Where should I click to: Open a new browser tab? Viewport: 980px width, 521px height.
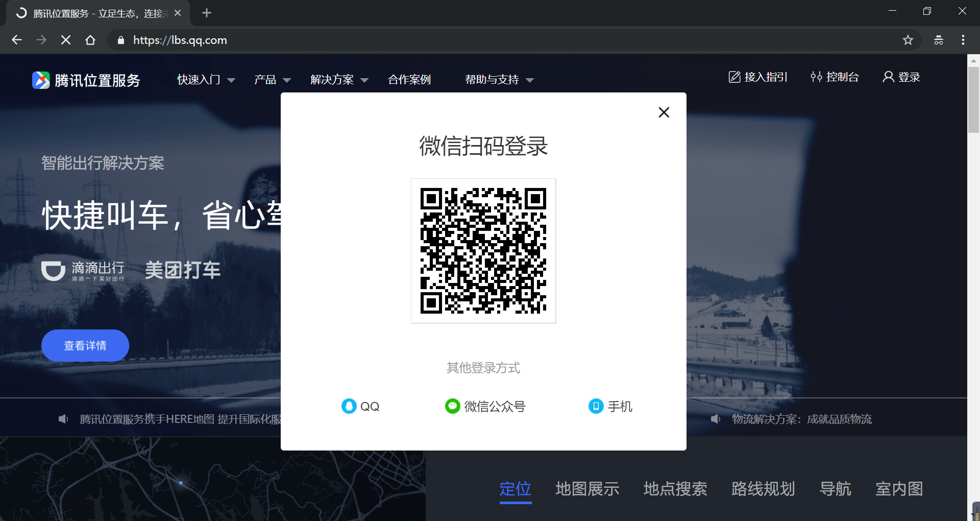[206, 13]
